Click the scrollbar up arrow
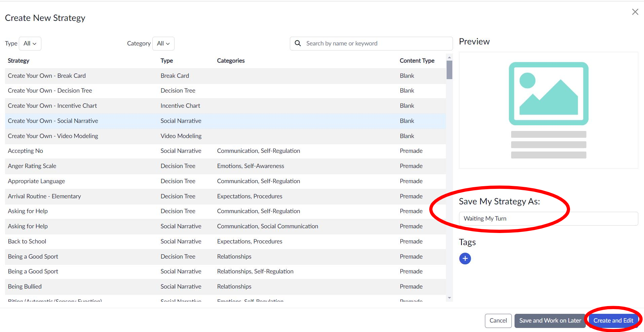This screenshot has width=644, height=332. click(x=449, y=57)
